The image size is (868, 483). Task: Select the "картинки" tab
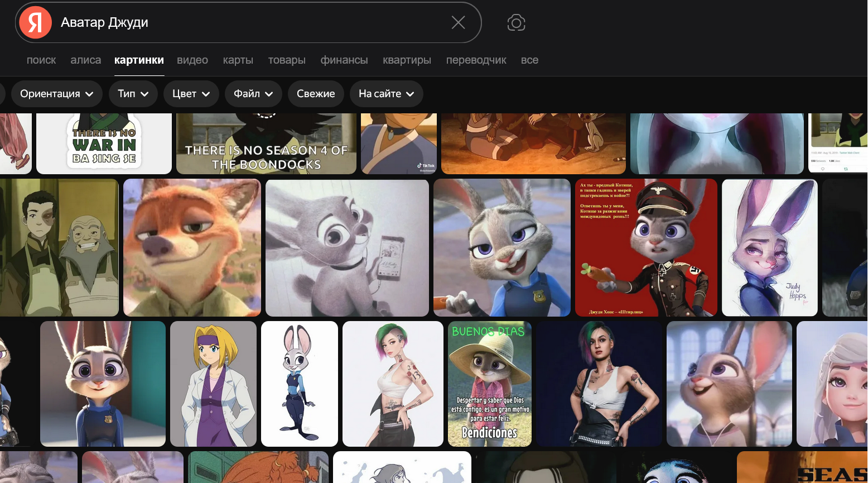click(139, 60)
